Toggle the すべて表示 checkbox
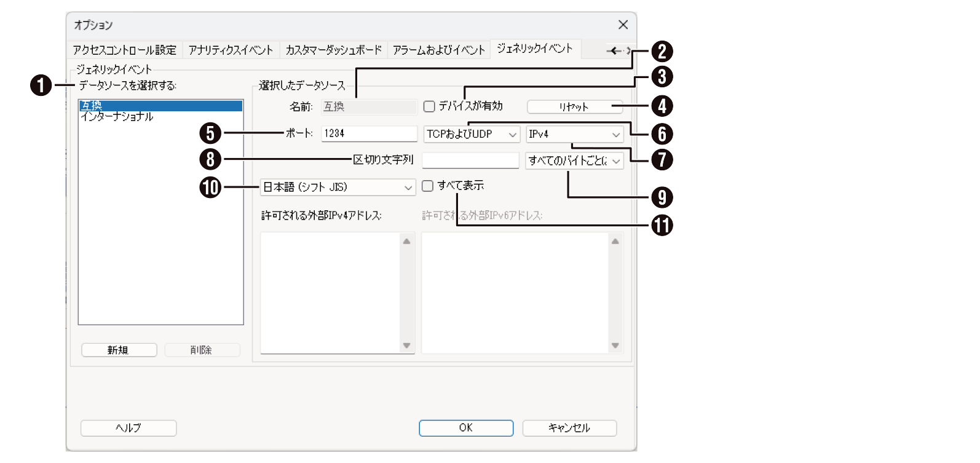980x463 pixels. (428, 186)
